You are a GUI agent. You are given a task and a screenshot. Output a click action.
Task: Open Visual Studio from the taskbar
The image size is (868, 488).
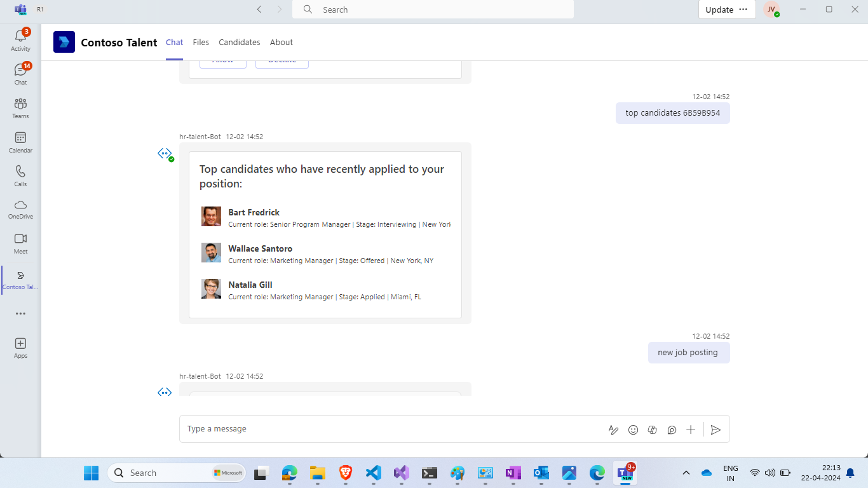tap(401, 473)
